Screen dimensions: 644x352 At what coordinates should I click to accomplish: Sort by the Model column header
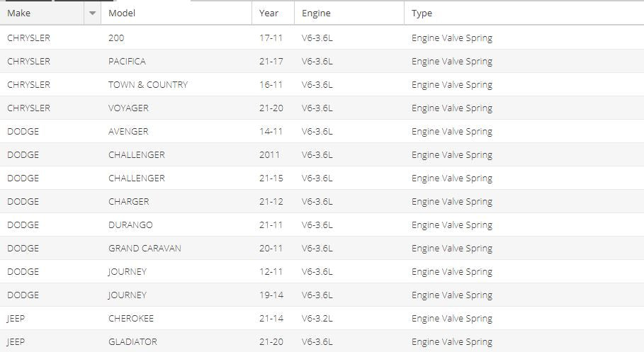coord(176,13)
